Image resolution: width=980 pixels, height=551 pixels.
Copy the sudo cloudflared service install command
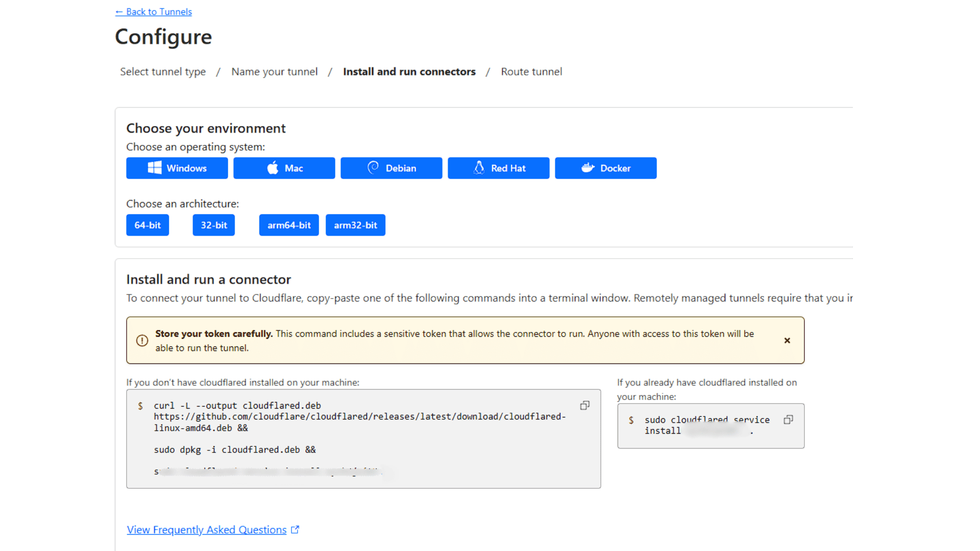point(788,420)
